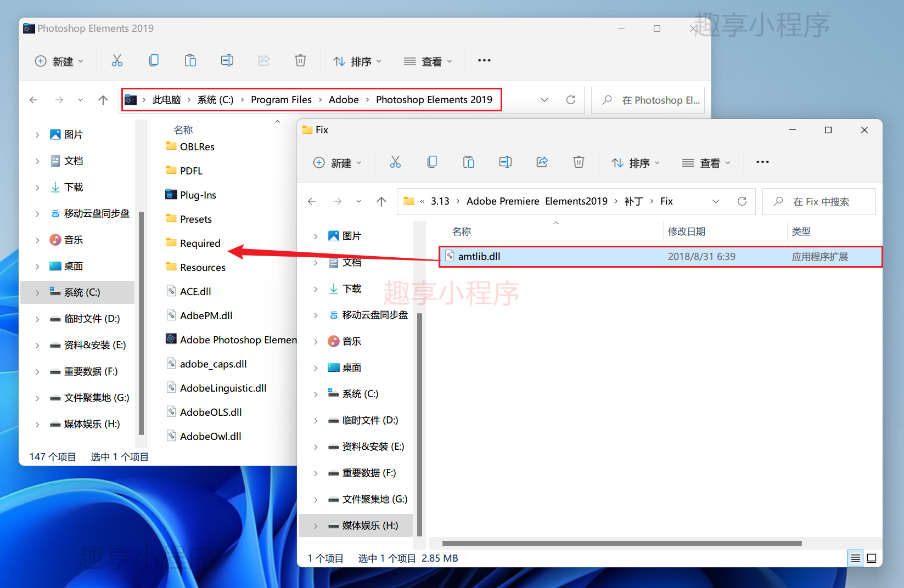The height and width of the screenshot is (588, 904).
Task: Click Delete icon in Photoshop Elements 2019 window
Action: click(x=300, y=60)
